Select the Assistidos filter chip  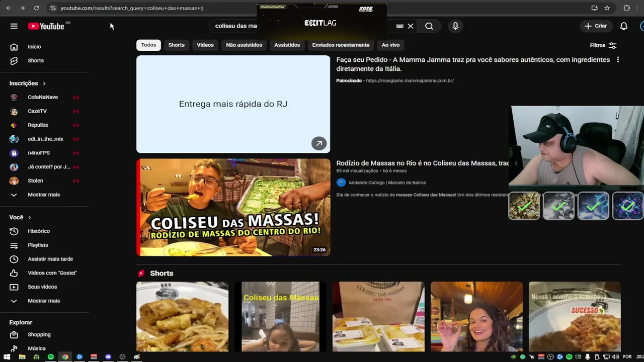(x=287, y=45)
